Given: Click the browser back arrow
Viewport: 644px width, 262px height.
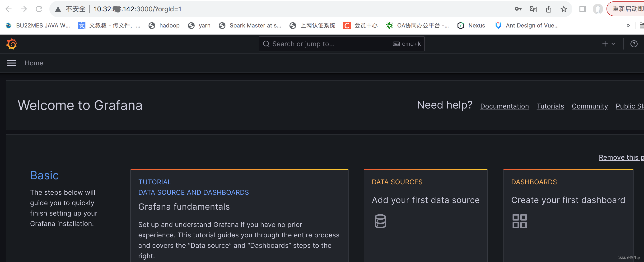Looking at the screenshot, I should (9, 9).
